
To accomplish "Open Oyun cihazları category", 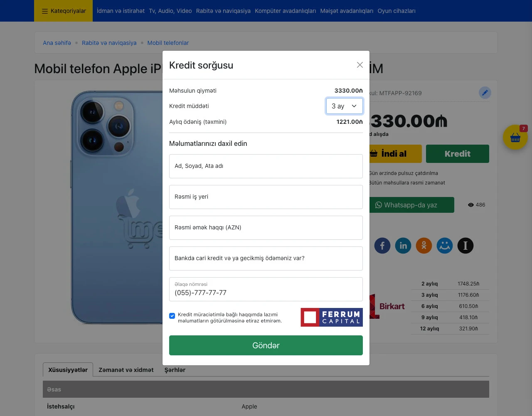I will coord(397,11).
